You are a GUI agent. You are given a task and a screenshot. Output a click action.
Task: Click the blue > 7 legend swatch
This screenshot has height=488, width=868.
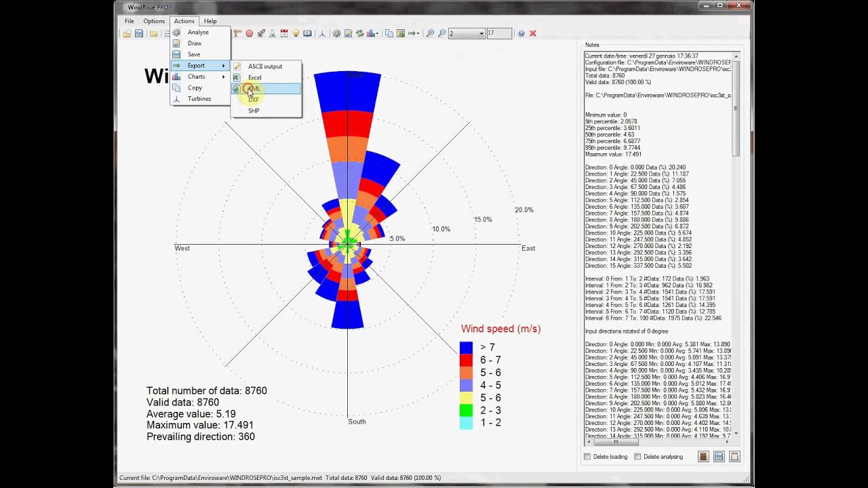466,348
